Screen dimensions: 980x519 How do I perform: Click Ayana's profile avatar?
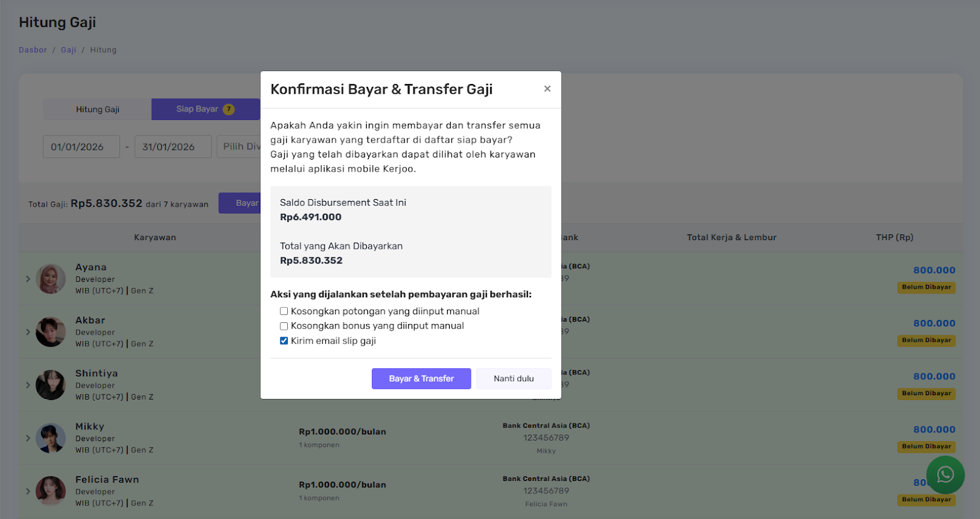51,279
